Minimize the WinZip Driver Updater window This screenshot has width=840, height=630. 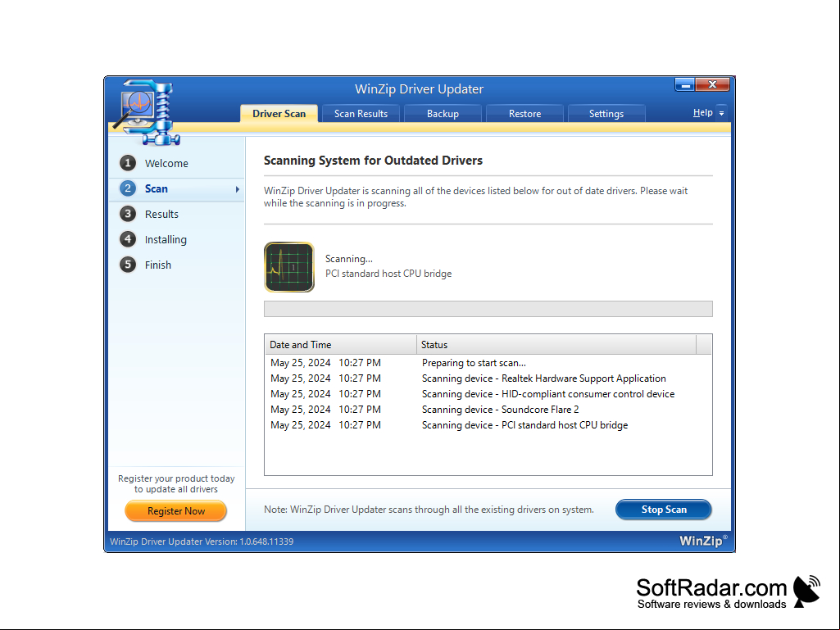(684, 84)
